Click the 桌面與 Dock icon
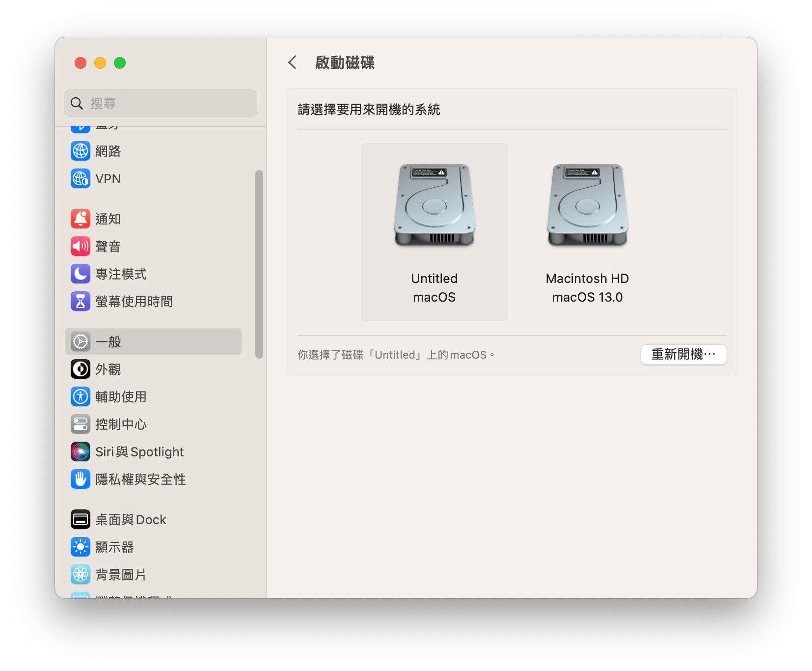 [81, 520]
